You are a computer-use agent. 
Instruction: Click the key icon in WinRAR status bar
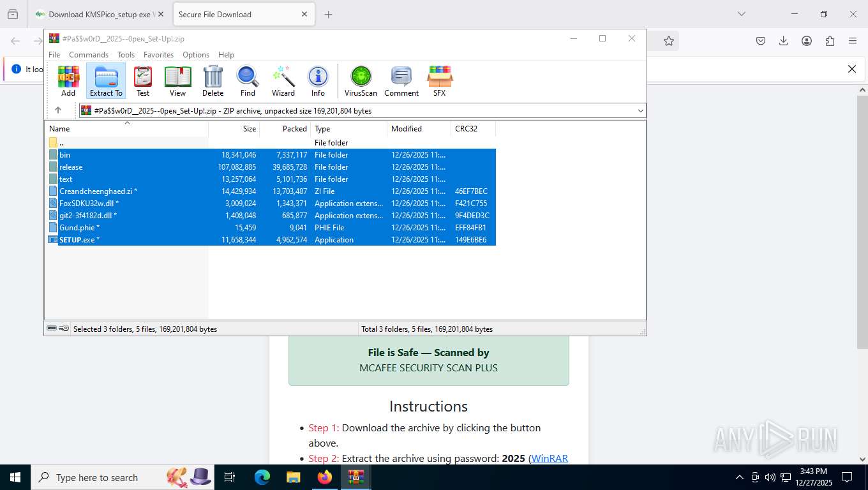pos(64,329)
